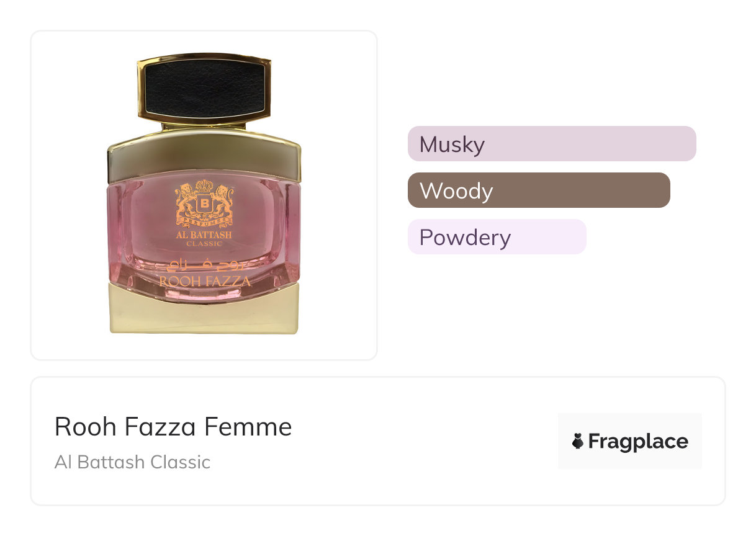Open the Rooh Fazza Femme title
Image resolution: width=756 pixels, height=536 pixels.
[173, 427]
